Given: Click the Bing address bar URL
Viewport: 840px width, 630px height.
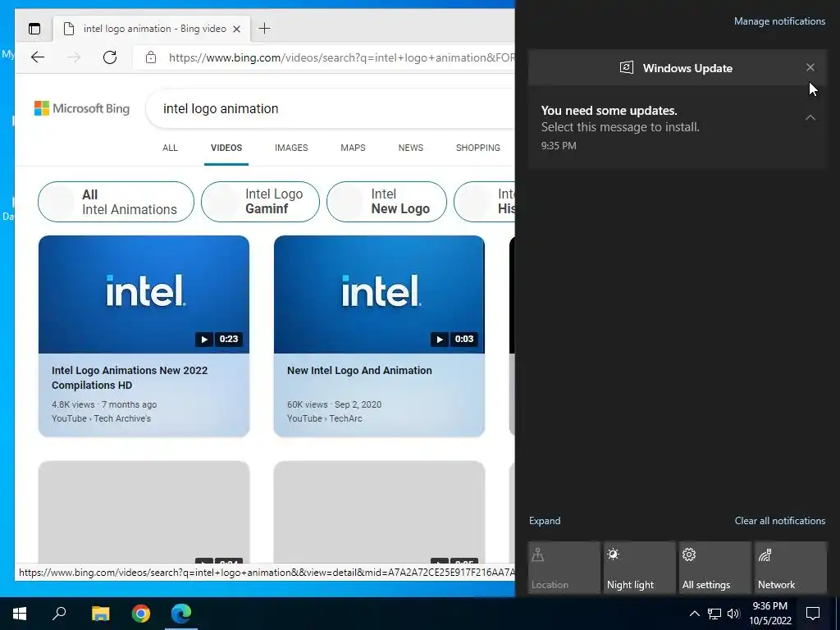Looking at the screenshot, I should pos(341,57).
